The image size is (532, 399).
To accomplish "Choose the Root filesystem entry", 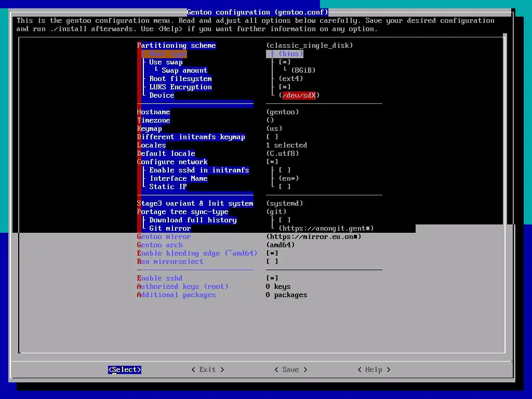I will (180, 79).
